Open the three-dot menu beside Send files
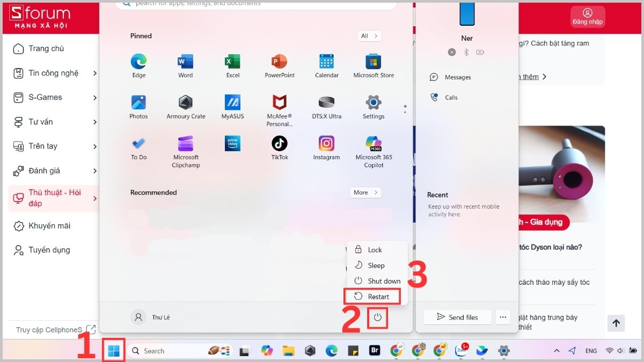 (502, 317)
